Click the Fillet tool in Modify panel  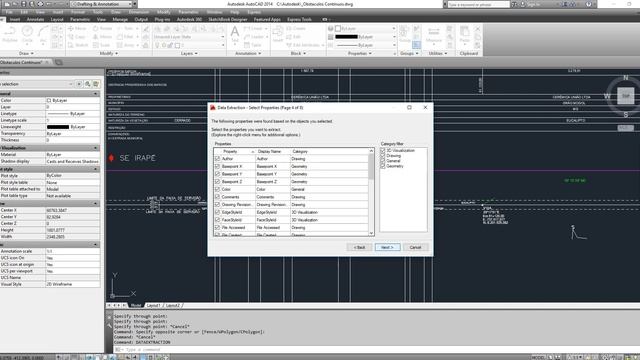[125, 37]
